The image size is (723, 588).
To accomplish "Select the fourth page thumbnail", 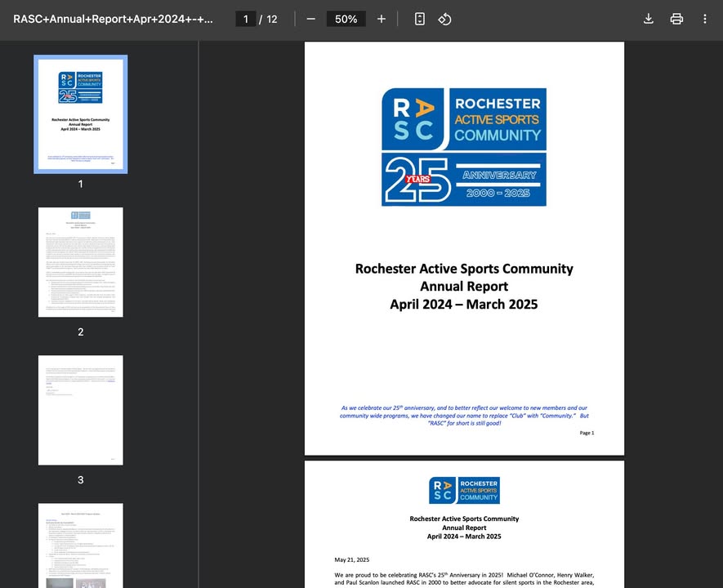I will point(81,546).
